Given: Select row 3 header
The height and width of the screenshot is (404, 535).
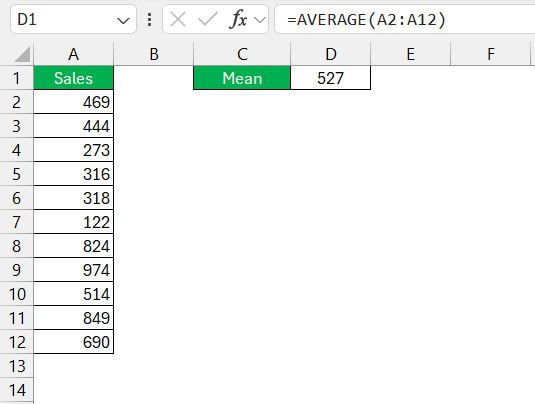Looking at the screenshot, I should point(16,126).
